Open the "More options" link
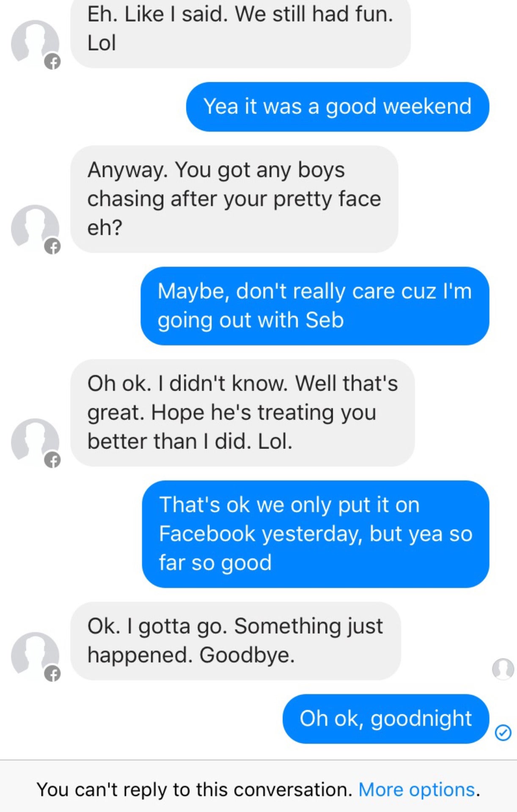 [417, 790]
